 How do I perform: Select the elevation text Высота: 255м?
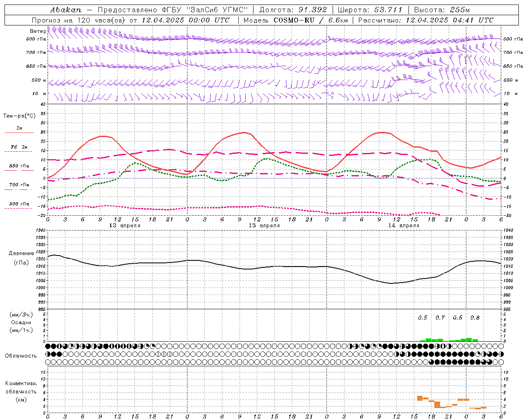pyautogui.click(x=442, y=10)
